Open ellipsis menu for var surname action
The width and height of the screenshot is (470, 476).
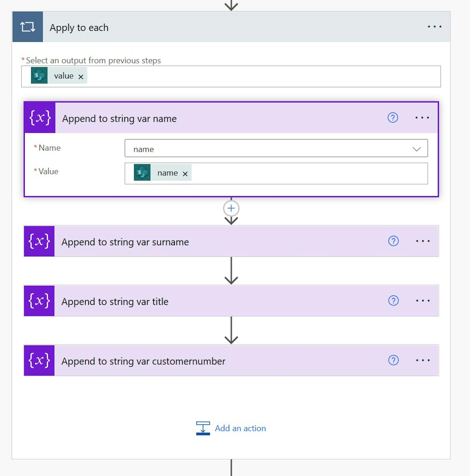click(423, 241)
